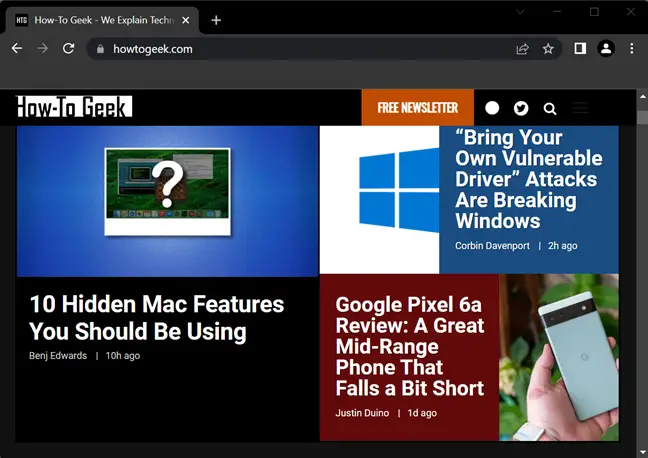Go back using the browser back arrow
This screenshot has width=648, height=458.
click(x=17, y=49)
